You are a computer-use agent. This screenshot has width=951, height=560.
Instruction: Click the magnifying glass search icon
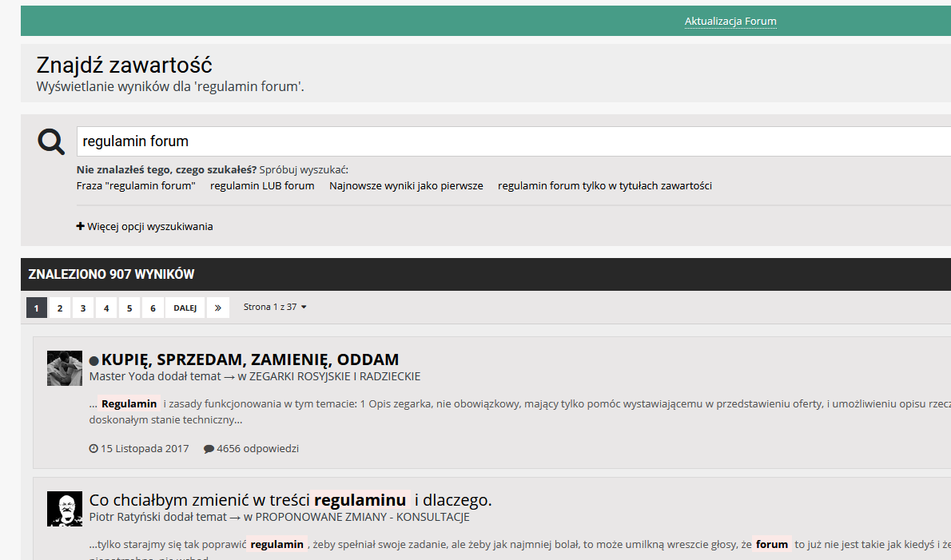point(51,141)
